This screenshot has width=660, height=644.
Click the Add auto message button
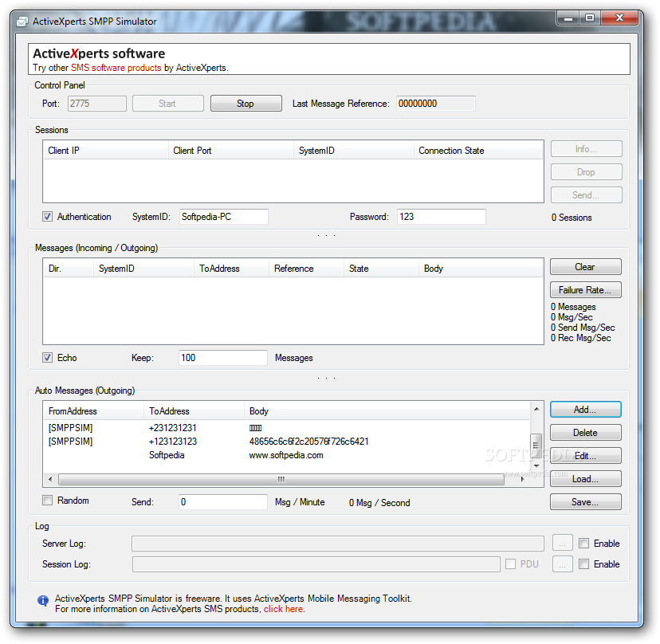[586, 410]
